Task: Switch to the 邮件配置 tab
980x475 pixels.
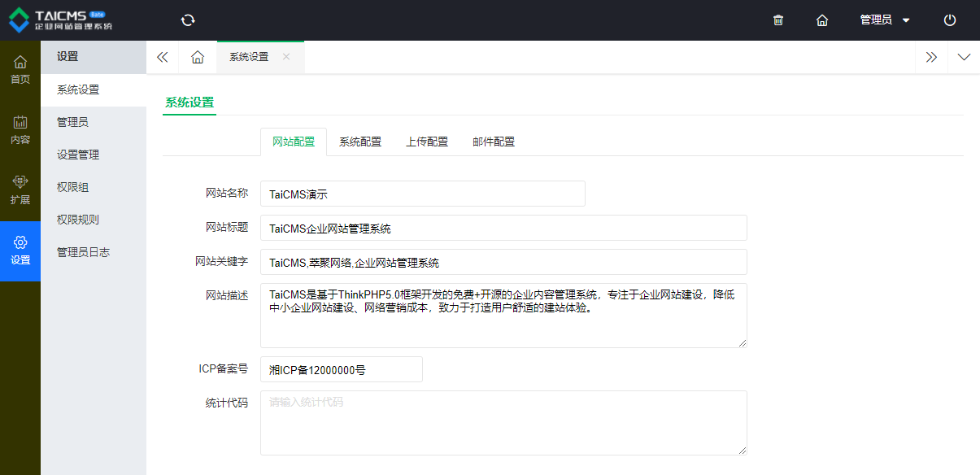Action: 494,142
